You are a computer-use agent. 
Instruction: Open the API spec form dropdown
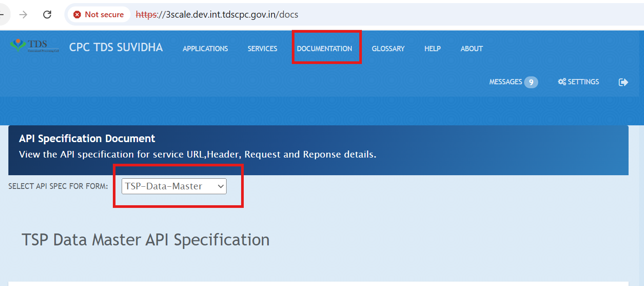coord(173,186)
